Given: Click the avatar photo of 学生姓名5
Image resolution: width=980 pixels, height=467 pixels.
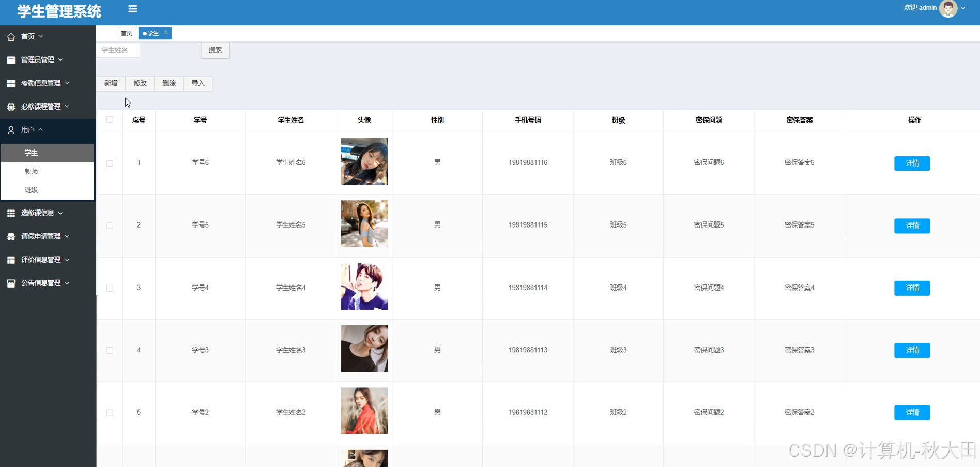Looking at the screenshot, I should click(364, 224).
